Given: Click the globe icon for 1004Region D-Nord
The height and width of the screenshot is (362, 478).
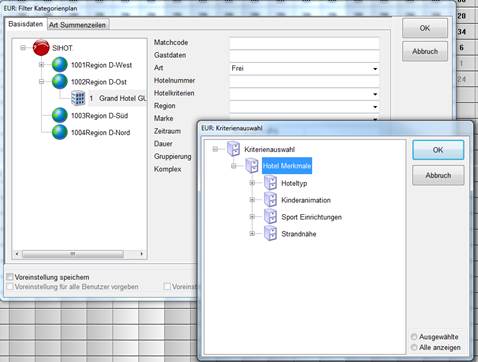Looking at the screenshot, I should (x=60, y=132).
